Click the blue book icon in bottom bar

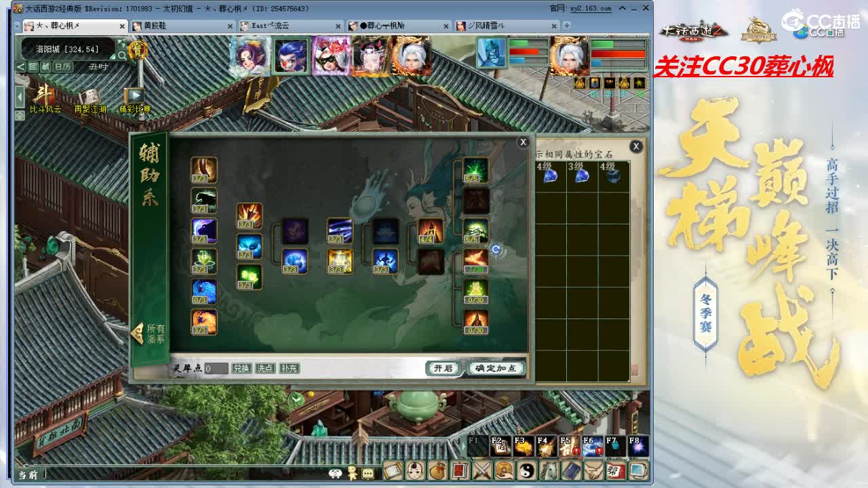tap(571, 470)
